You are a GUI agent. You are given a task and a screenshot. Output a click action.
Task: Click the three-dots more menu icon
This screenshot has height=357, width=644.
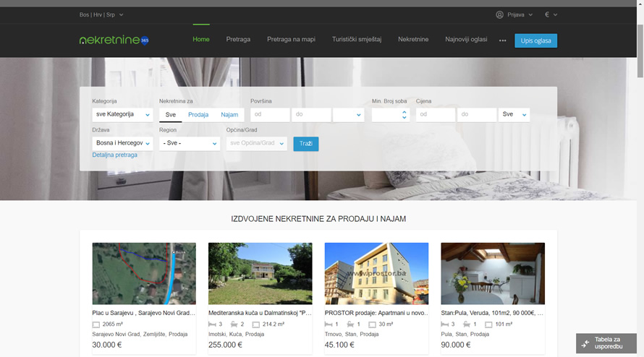(x=502, y=40)
